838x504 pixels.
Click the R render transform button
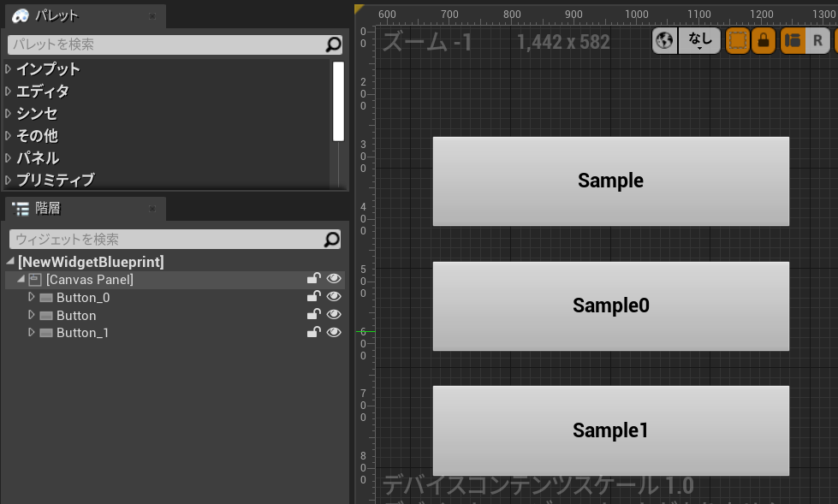tap(817, 40)
